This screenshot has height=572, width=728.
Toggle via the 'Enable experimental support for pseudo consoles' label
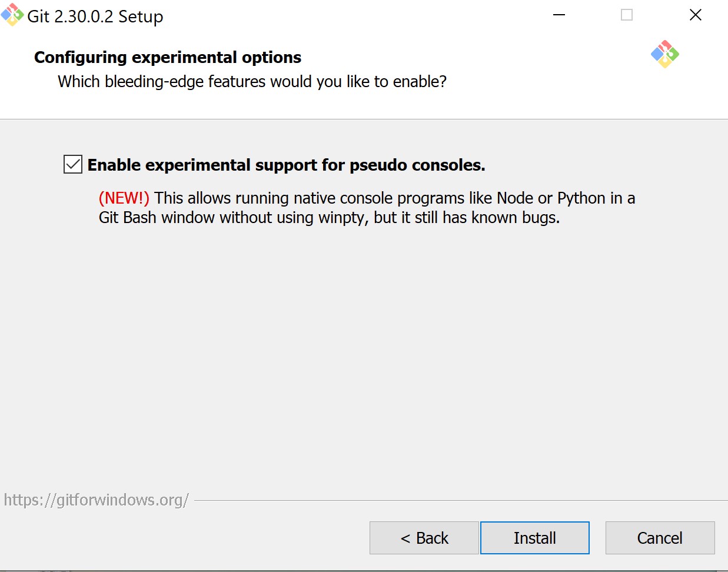pyautogui.click(x=287, y=165)
